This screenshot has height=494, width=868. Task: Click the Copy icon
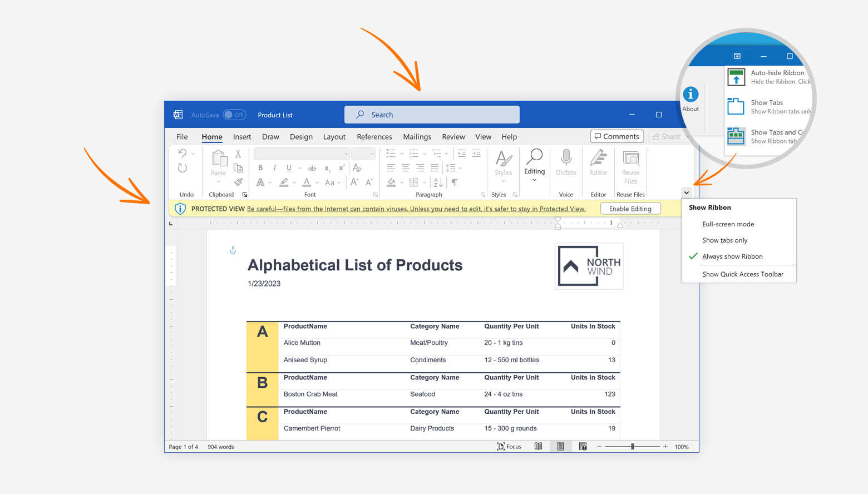click(238, 168)
